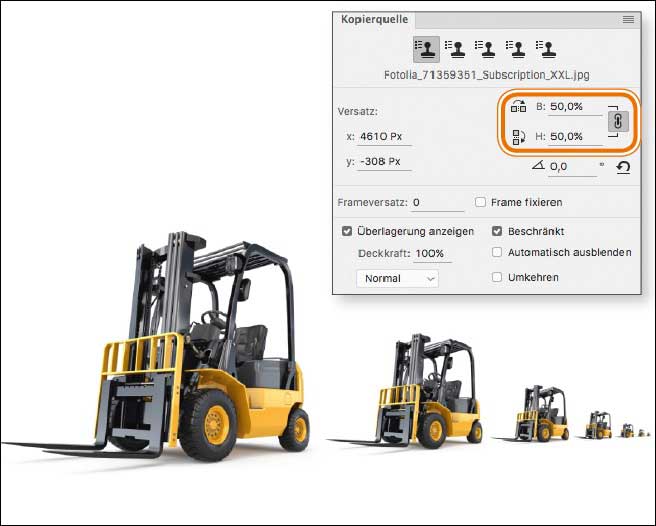Edit the rotation angle 0,0 field
This screenshot has width=656, height=526.
click(x=572, y=167)
